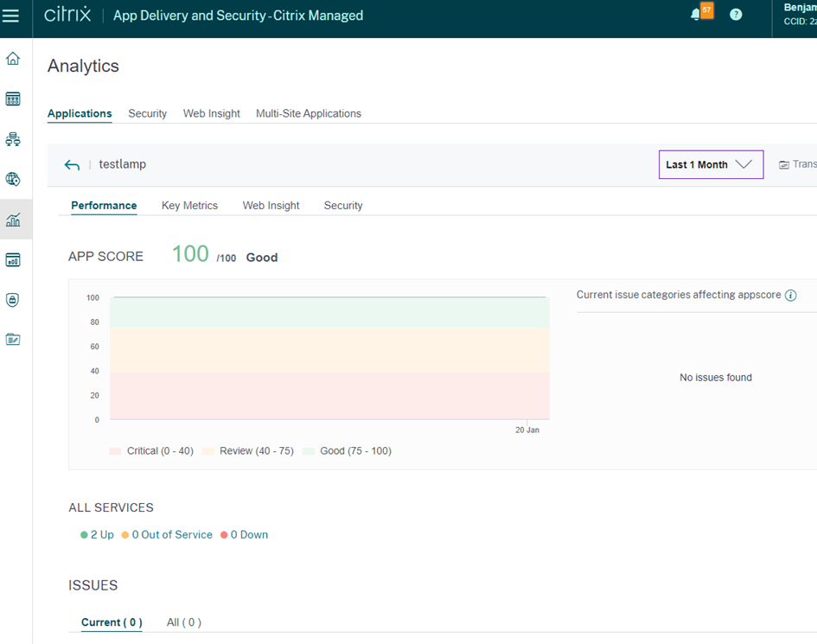The image size is (817, 644).
Task: Select the Performance sub-tab
Action: (105, 205)
